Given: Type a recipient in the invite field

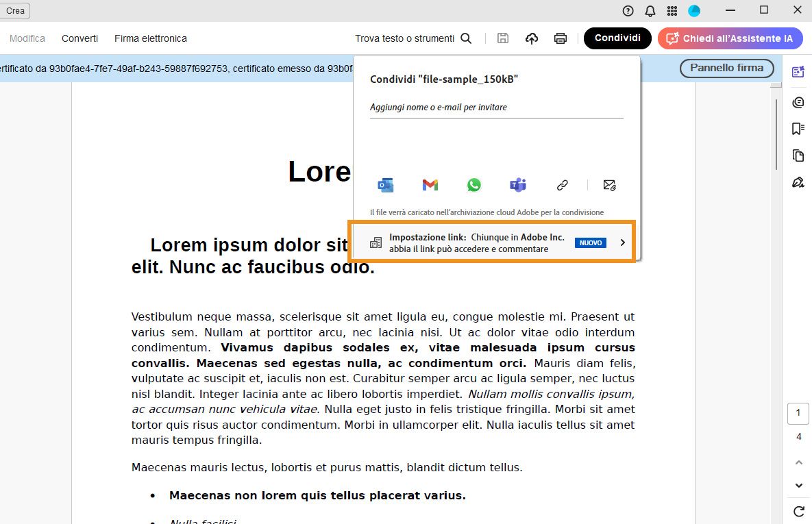Looking at the screenshot, I should click(x=496, y=107).
